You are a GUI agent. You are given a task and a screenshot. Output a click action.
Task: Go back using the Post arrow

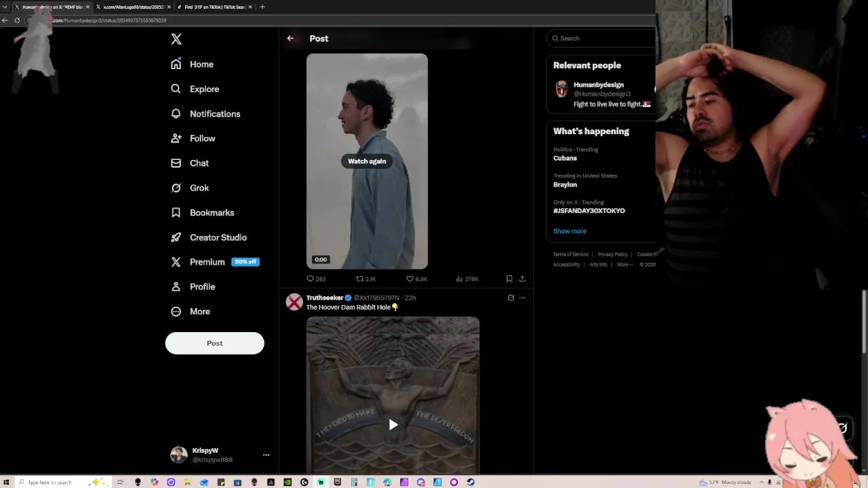(290, 39)
